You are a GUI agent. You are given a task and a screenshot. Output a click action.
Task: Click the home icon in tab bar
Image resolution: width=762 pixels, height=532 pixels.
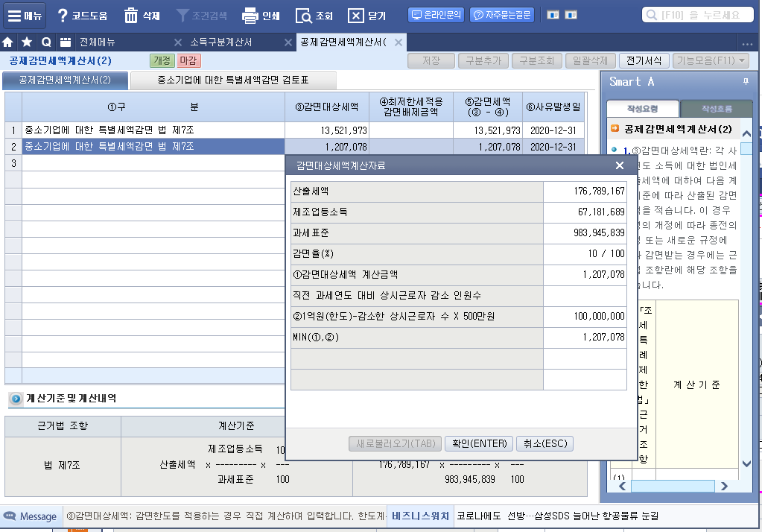(x=8, y=42)
